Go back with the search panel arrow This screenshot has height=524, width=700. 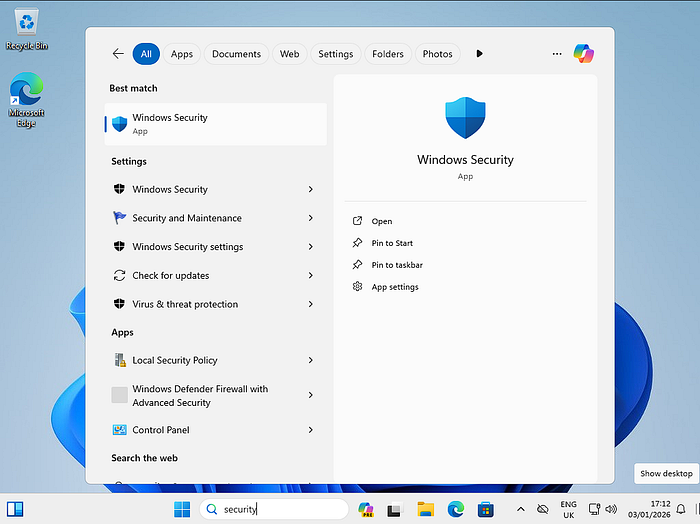[x=118, y=54]
